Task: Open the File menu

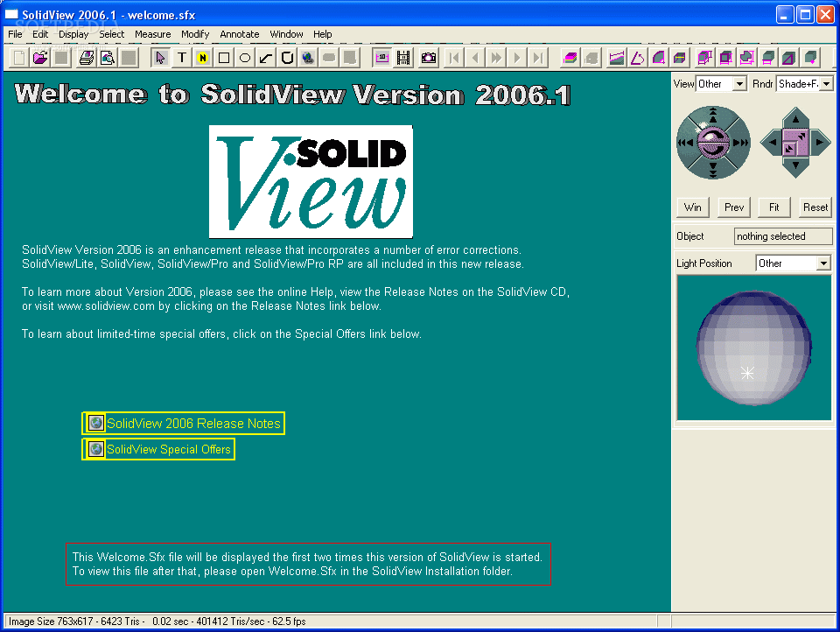Action: click(x=15, y=34)
